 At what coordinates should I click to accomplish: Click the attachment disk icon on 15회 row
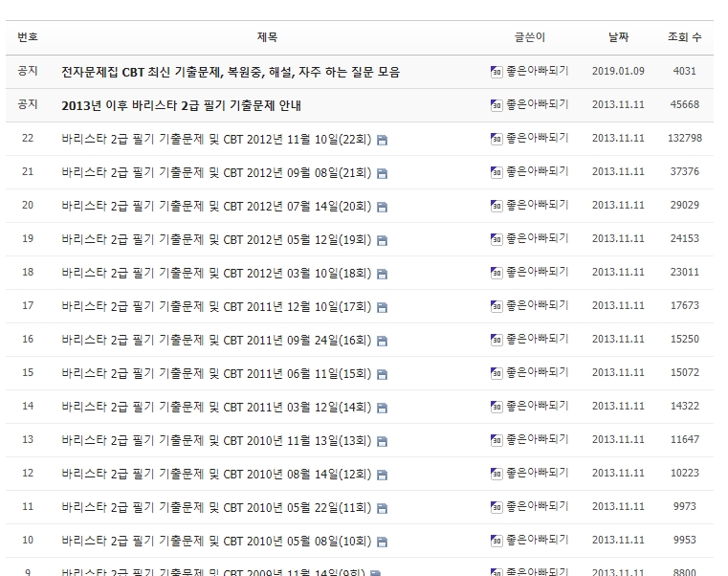pyautogui.click(x=382, y=374)
